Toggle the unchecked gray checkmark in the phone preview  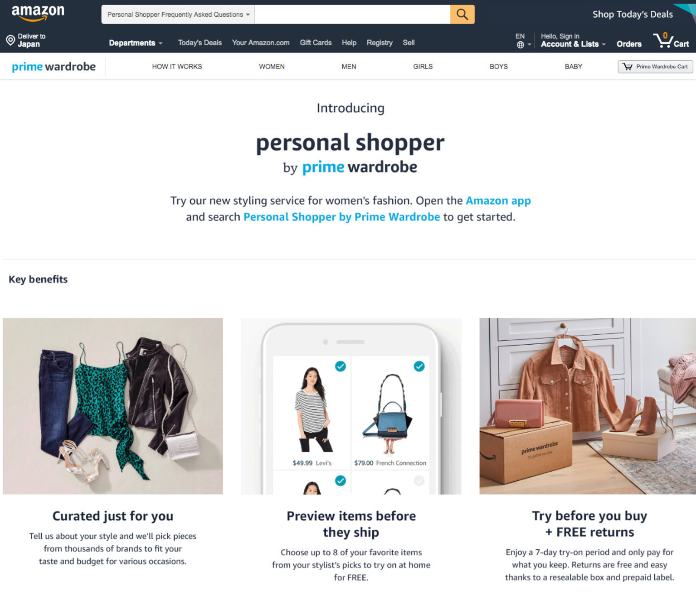tap(419, 480)
